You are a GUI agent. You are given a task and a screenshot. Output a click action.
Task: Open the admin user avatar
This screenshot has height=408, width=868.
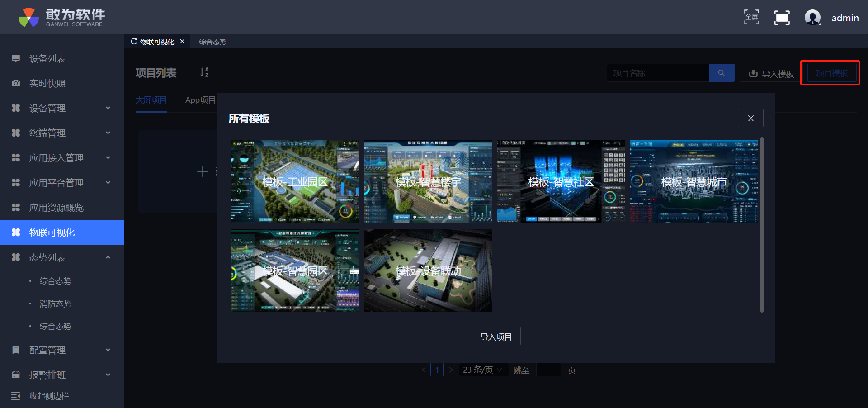click(812, 18)
